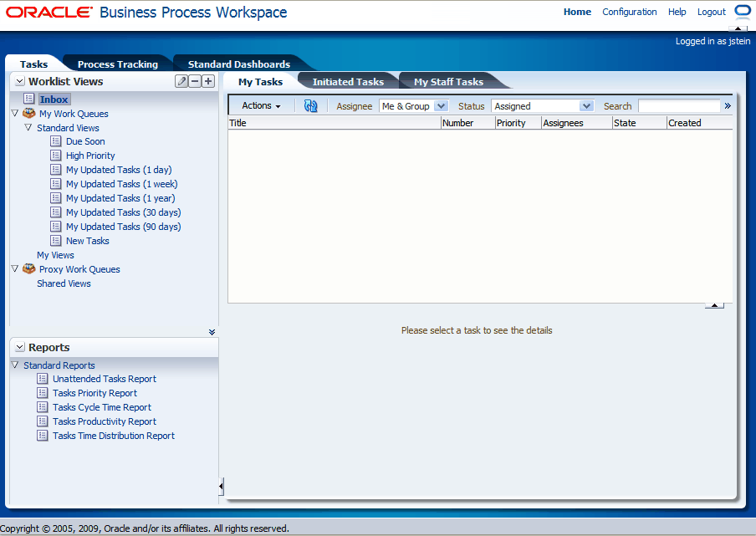Collapse the Standard Views tree node
Viewport: 756px width, 536px height.
28,128
